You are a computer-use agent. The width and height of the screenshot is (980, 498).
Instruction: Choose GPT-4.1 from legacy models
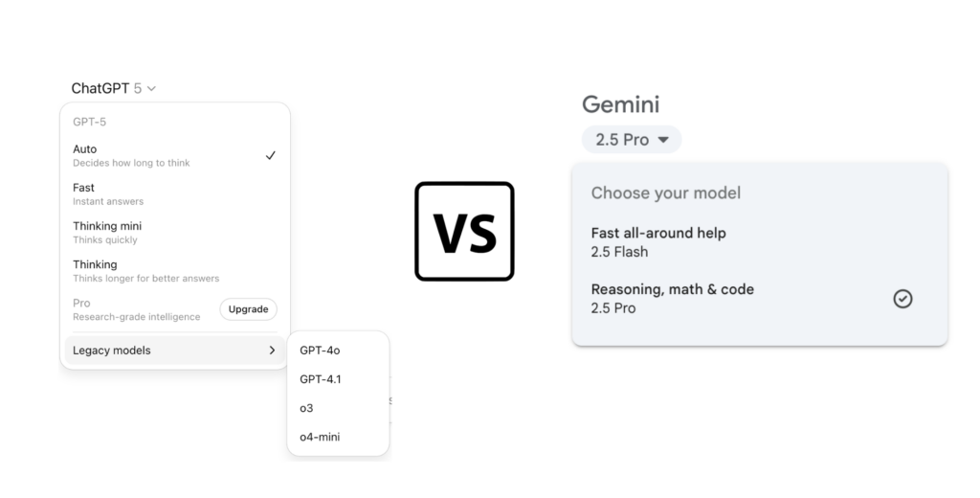(321, 379)
